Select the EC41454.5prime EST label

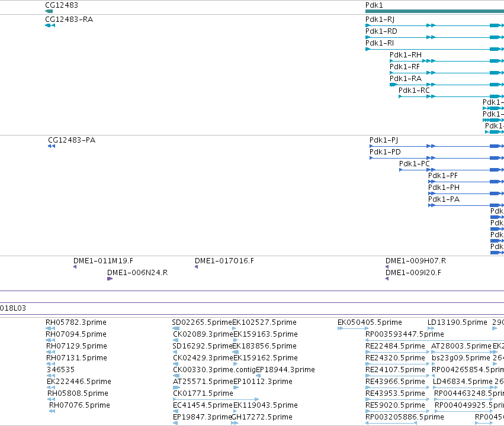[203, 405]
